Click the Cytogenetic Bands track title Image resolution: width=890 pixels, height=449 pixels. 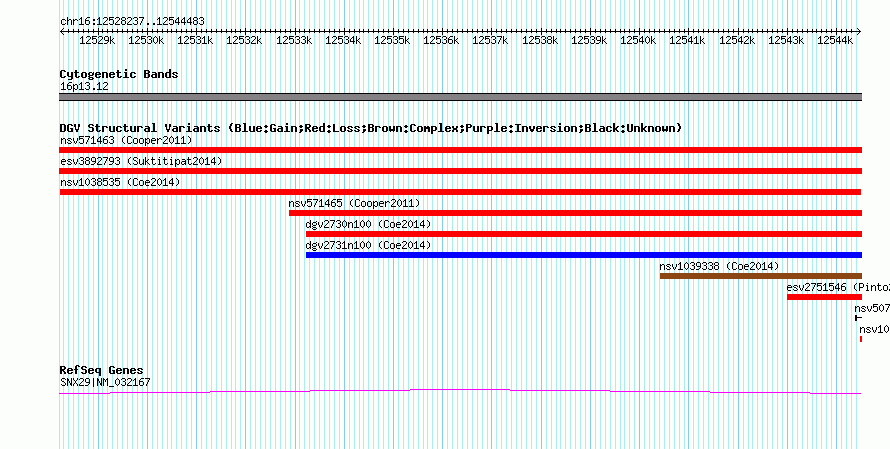click(119, 74)
